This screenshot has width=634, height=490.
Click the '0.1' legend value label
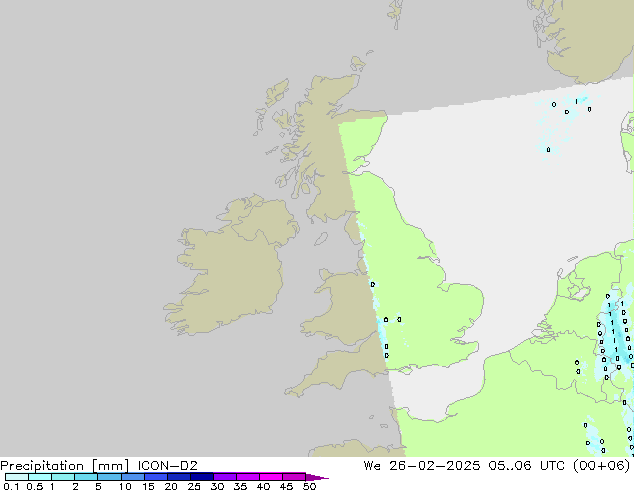pyautogui.click(x=11, y=486)
